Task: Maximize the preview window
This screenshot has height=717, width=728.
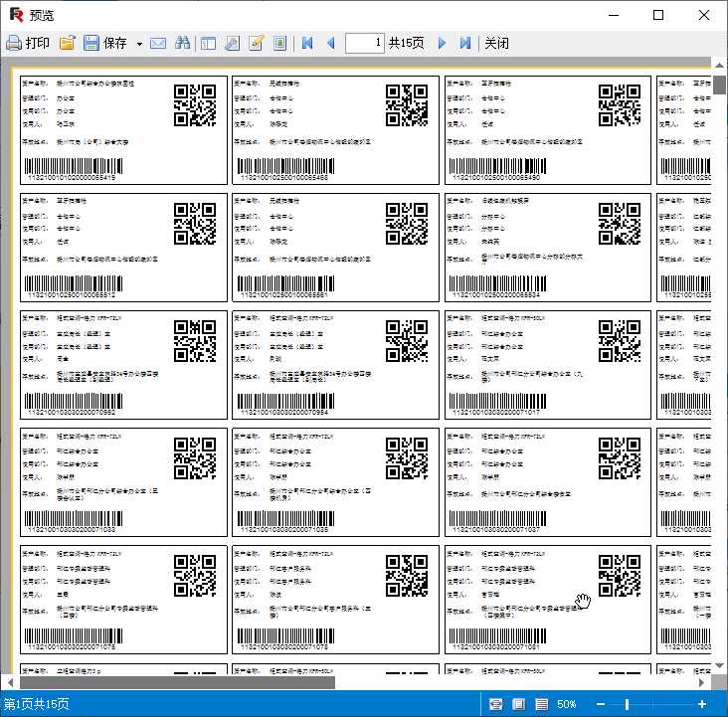Action: click(658, 15)
